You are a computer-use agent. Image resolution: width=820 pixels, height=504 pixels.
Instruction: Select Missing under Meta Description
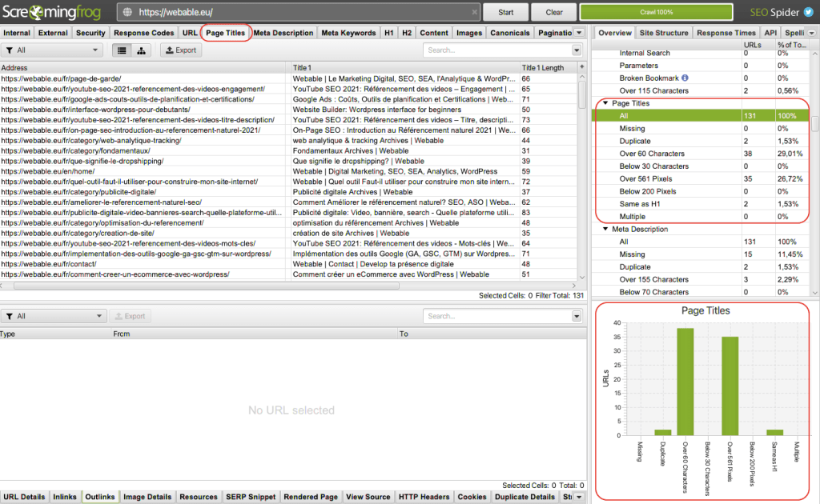point(701,254)
